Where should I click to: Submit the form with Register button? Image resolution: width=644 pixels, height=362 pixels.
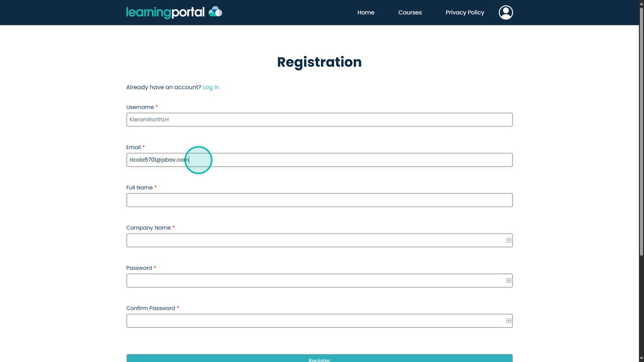click(320, 358)
